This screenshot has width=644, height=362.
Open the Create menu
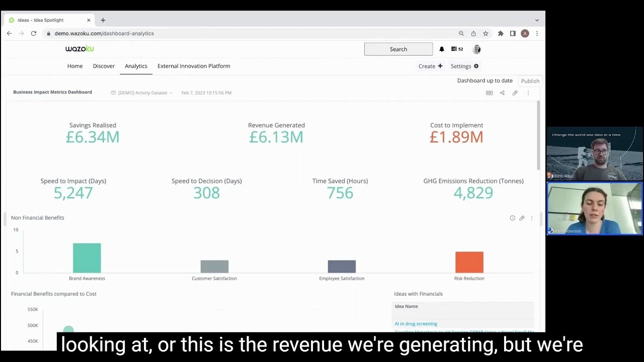point(430,66)
